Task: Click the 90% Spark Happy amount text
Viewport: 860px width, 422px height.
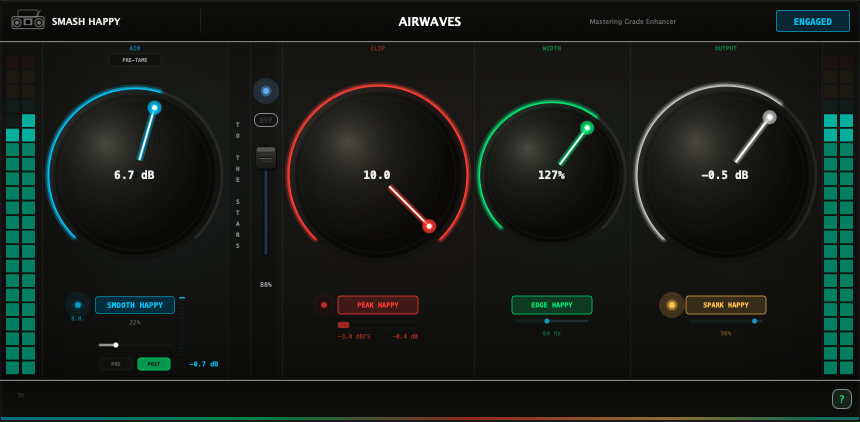Action: 726,333
